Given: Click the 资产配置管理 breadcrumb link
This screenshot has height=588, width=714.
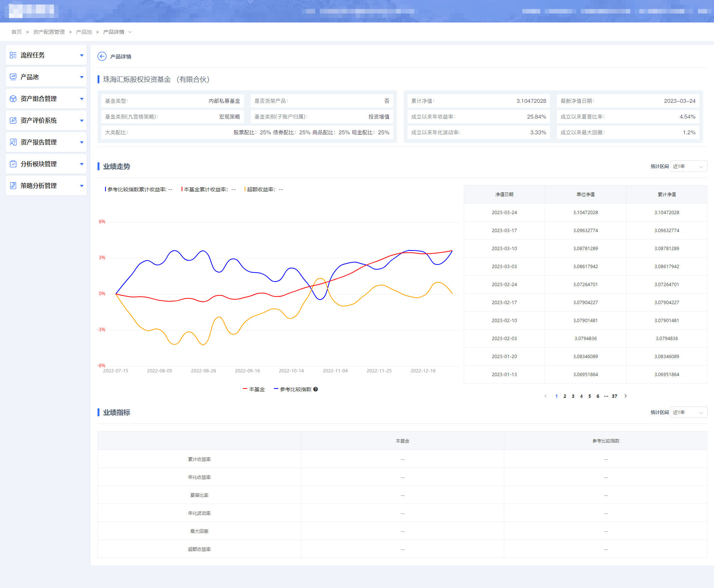Looking at the screenshot, I should pos(49,32).
